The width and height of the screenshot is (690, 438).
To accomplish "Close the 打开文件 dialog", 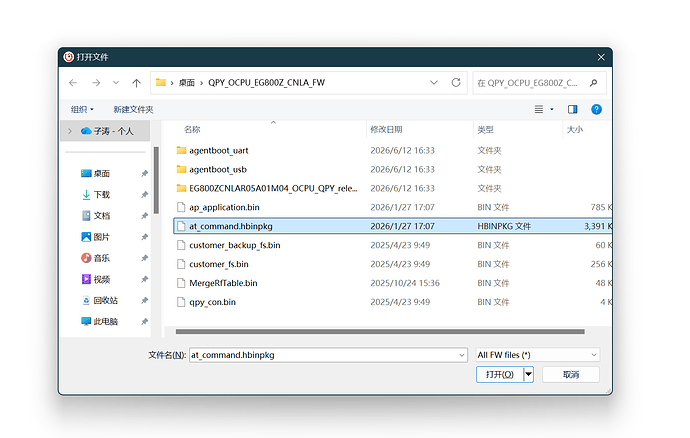I will (601, 57).
